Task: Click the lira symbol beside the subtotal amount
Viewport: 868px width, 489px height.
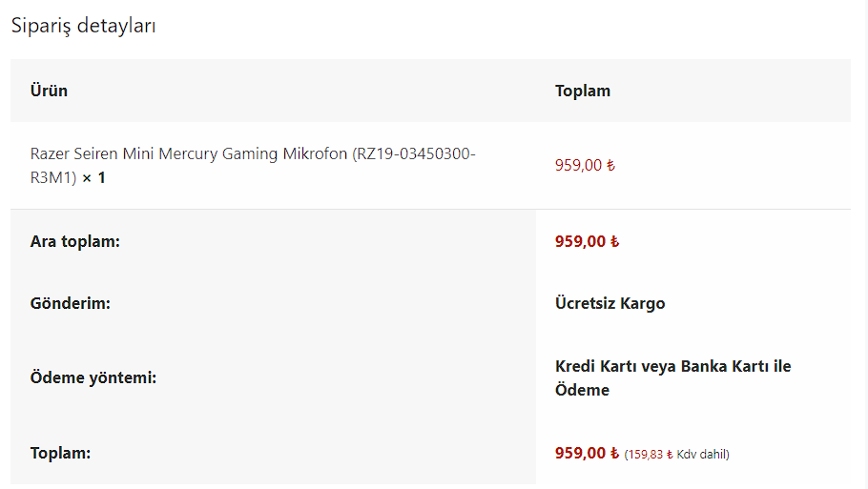Action: (614, 241)
